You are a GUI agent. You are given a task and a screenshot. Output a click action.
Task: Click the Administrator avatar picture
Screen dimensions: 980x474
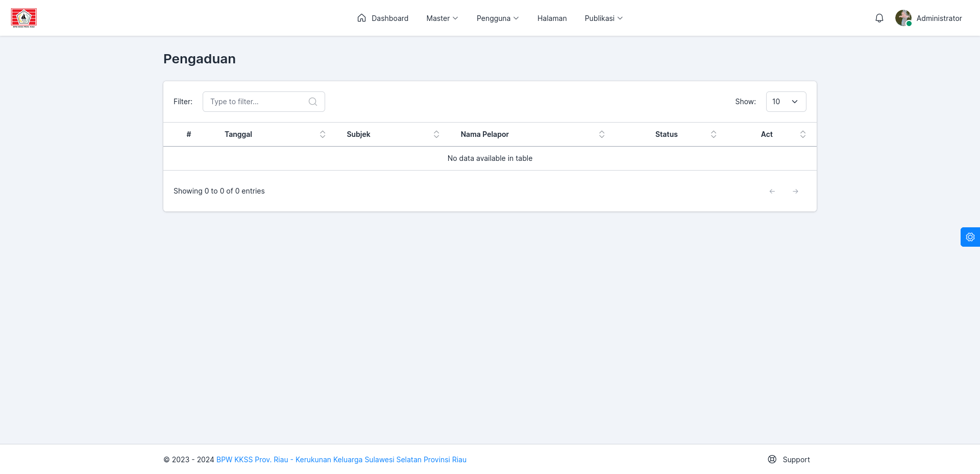pos(903,18)
